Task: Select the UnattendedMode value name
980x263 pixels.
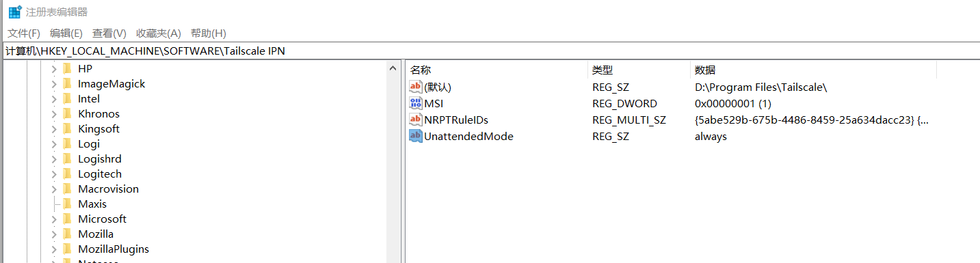Action: tap(468, 136)
